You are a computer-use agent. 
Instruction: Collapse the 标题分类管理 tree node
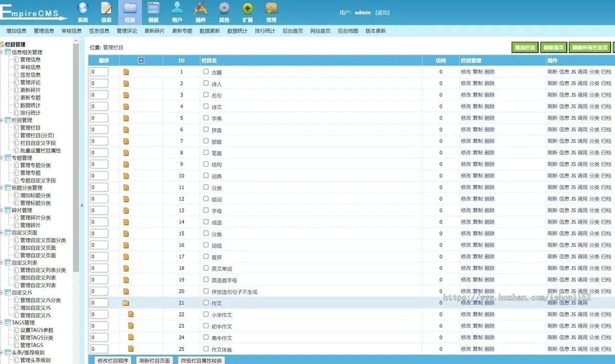tap(2, 188)
